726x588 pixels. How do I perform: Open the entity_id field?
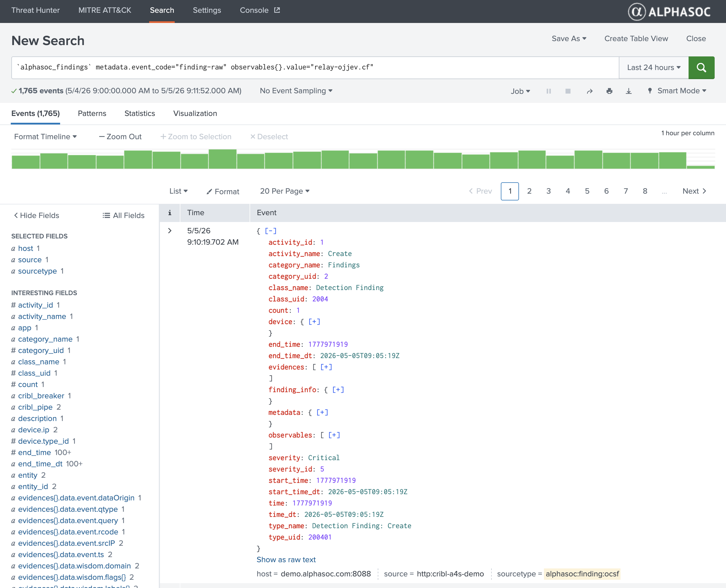33,487
